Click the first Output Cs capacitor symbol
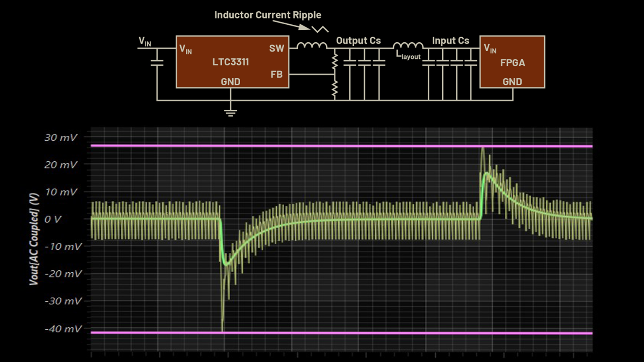The width and height of the screenshot is (644, 362). 350,63
